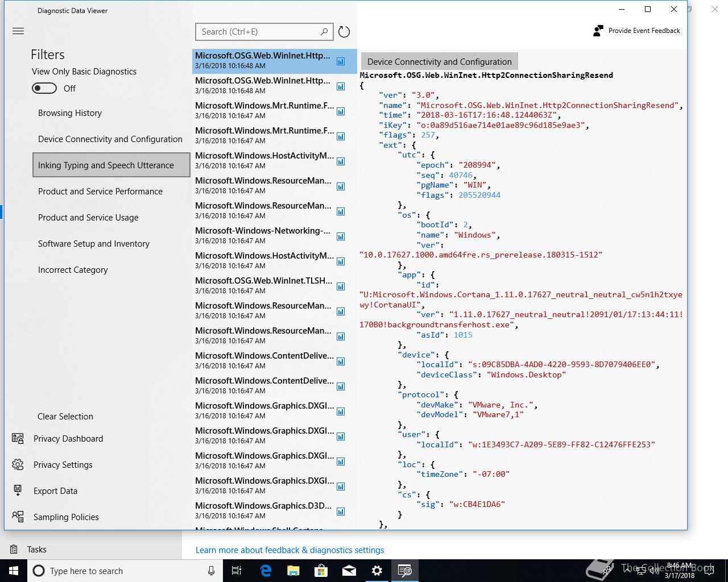728x582 pixels.
Task: Toggle View Only Basic Diagnostics switch
Action: pyautogui.click(x=44, y=88)
